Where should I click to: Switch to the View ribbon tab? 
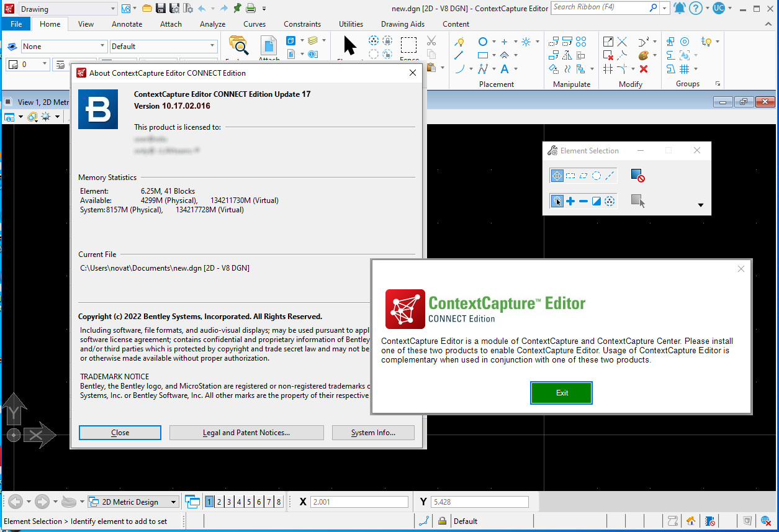pyautogui.click(x=86, y=24)
